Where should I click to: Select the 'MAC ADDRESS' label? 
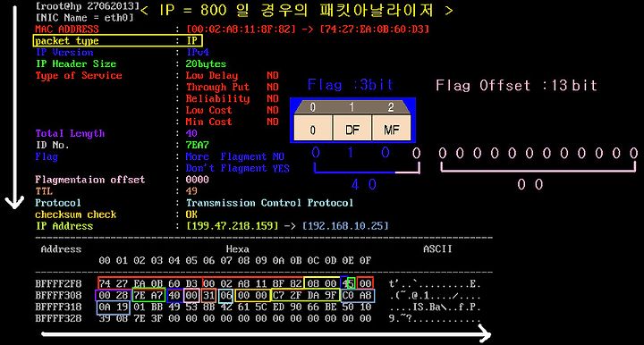67,29
